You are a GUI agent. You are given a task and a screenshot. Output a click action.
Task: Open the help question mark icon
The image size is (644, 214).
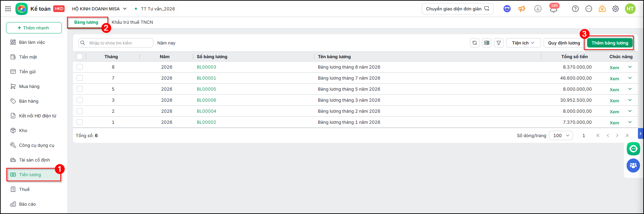tap(575, 9)
